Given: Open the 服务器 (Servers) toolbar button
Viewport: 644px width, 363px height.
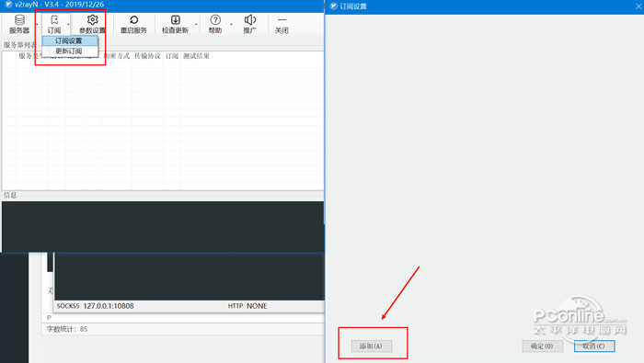Looking at the screenshot, I should click(19, 24).
